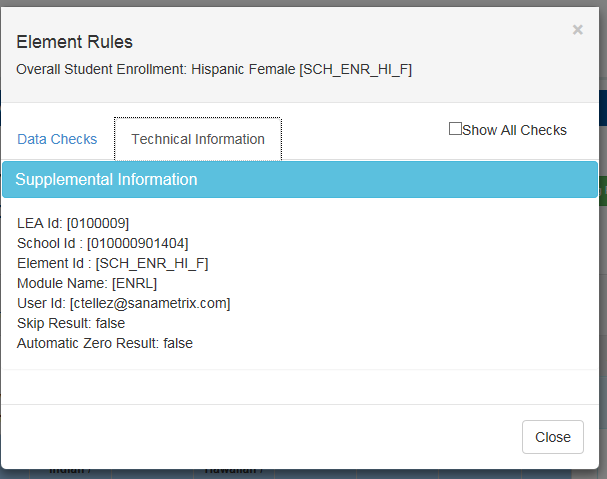Click the Element Id SCH_ENR_HI_F line
The width and height of the screenshot is (607, 479).
tap(113, 263)
